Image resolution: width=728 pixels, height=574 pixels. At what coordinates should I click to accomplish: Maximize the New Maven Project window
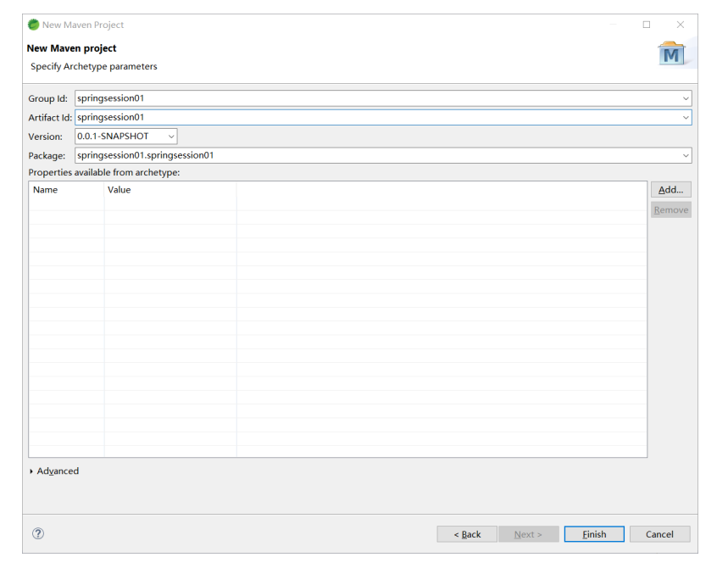647,25
